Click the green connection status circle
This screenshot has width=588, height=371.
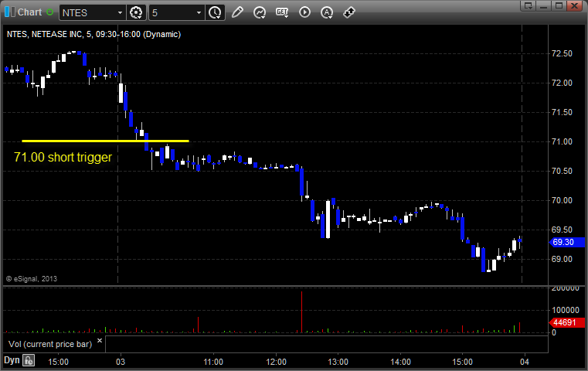click(x=49, y=12)
